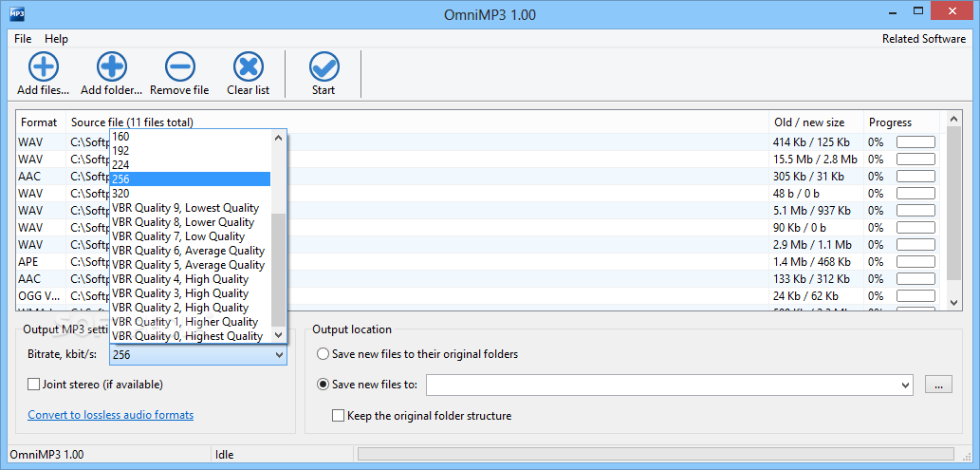This screenshot has width=980, height=470.
Task: Select VBR Quality 5, Average Quality
Action: click(x=190, y=265)
